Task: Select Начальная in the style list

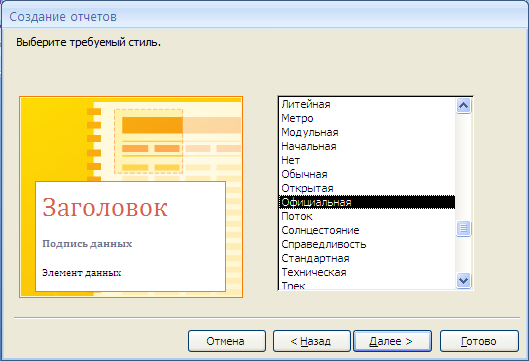Action: pos(367,146)
